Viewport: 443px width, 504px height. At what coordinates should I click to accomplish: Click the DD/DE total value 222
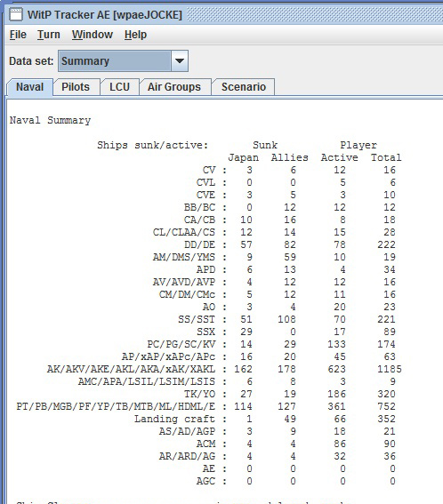[386, 244]
